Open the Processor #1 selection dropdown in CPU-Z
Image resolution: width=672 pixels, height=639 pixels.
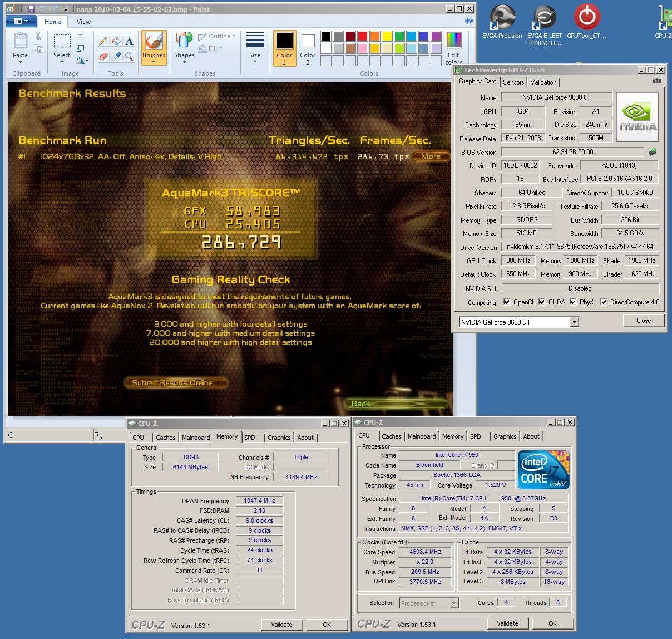pos(454,603)
